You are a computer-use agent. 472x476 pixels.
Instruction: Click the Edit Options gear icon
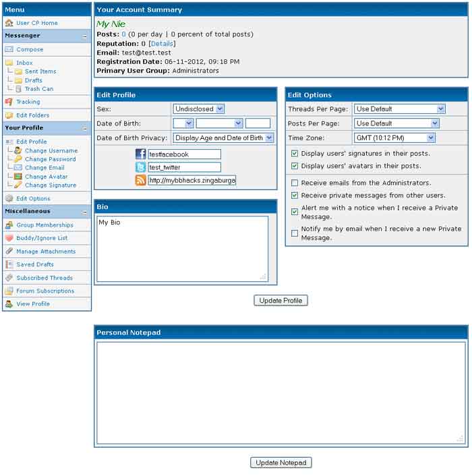coord(9,199)
